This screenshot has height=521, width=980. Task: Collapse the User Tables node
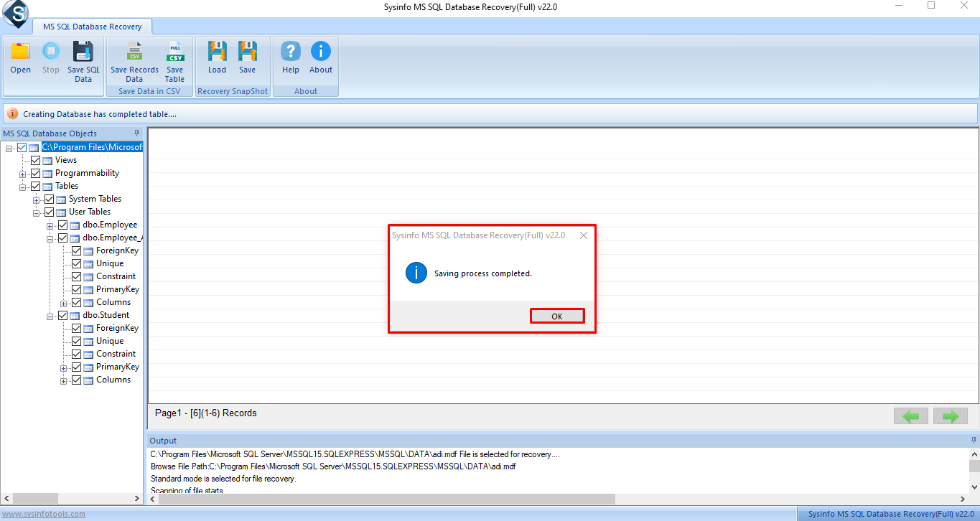tap(37, 212)
